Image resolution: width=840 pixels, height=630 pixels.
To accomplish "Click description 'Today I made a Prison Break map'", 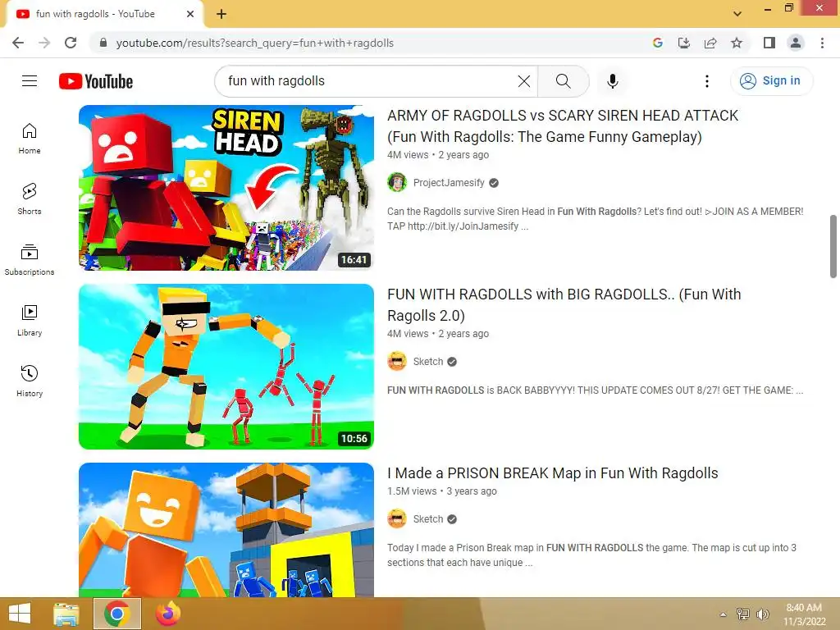I will click(x=591, y=555).
